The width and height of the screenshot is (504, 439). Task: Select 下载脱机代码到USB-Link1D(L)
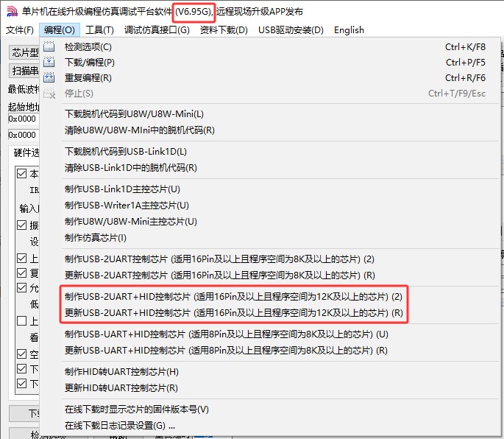coord(270,152)
